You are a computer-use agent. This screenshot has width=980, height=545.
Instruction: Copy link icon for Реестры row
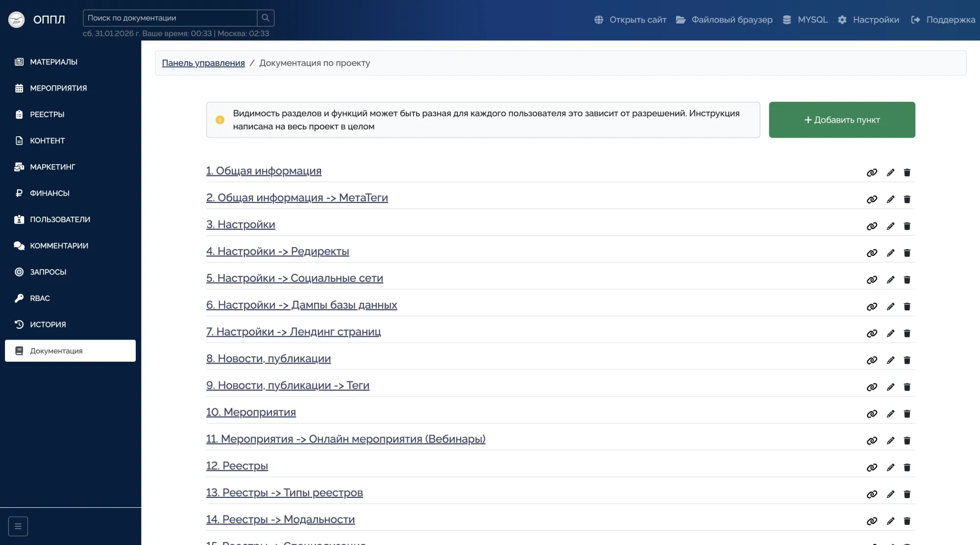click(872, 468)
